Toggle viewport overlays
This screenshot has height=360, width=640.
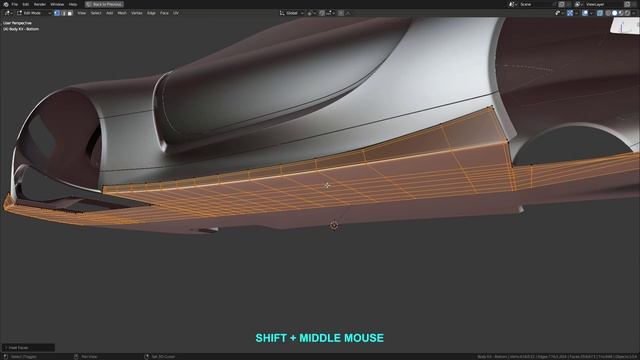[585, 13]
